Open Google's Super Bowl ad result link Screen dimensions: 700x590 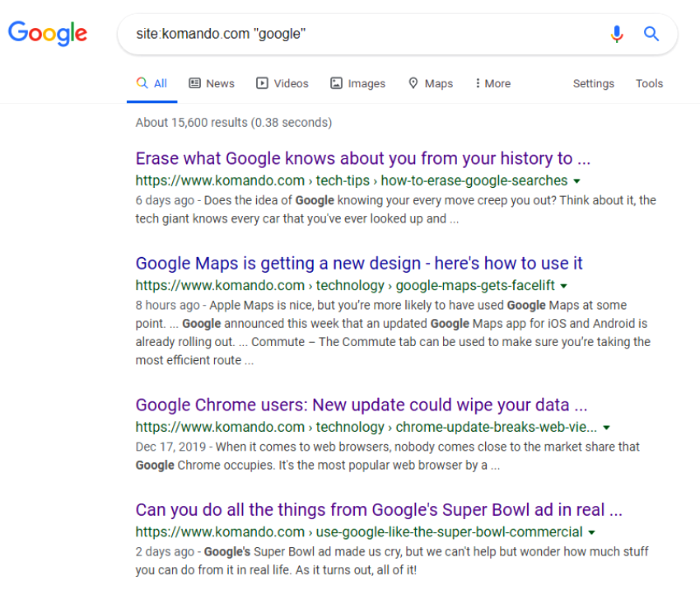tap(379, 510)
